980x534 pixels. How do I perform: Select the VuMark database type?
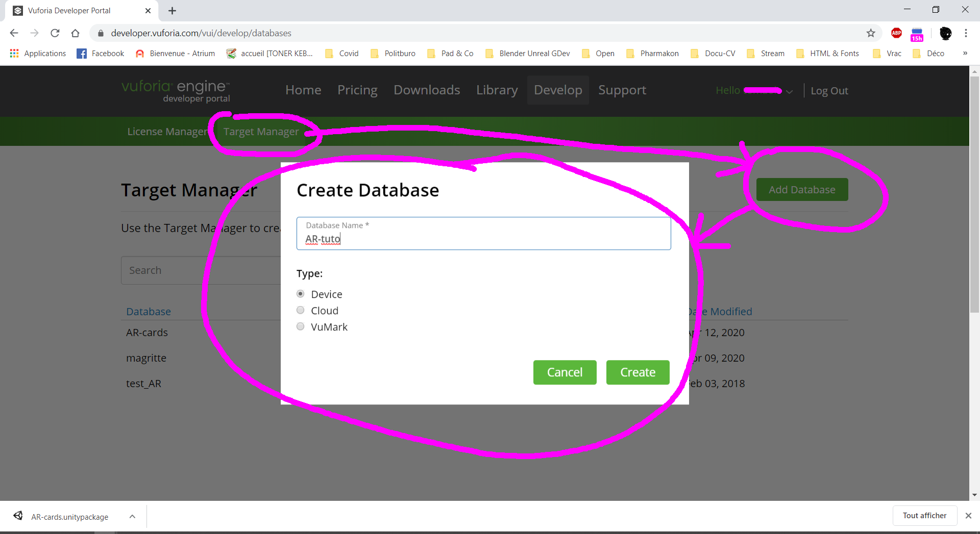tap(301, 326)
